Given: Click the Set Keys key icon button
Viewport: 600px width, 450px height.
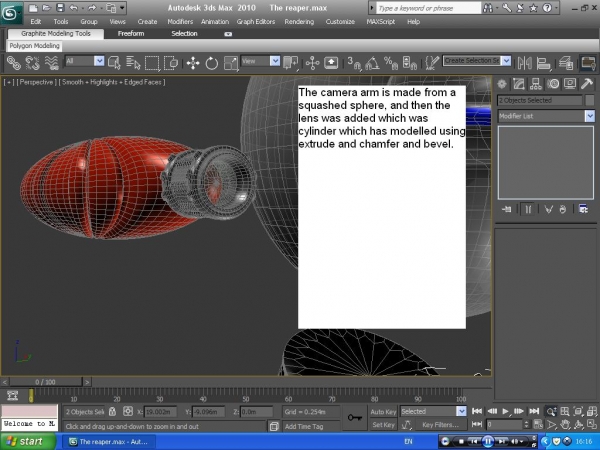Looking at the screenshot, I should (354, 417).
